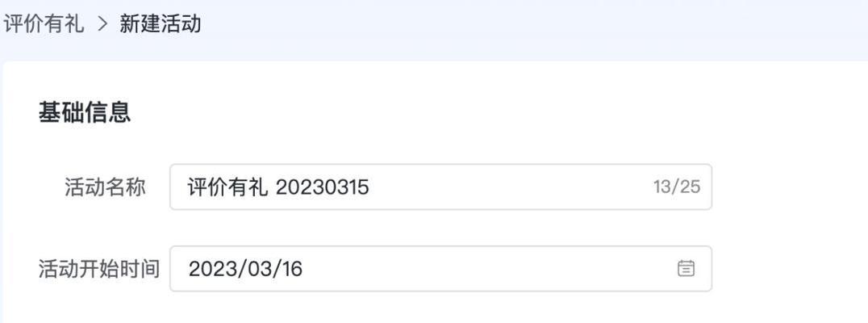The height and width of the screenshot is (323, 868).
Task: Select the 新建活动 breadcrumb item
Action: click(x=161, y=24)
